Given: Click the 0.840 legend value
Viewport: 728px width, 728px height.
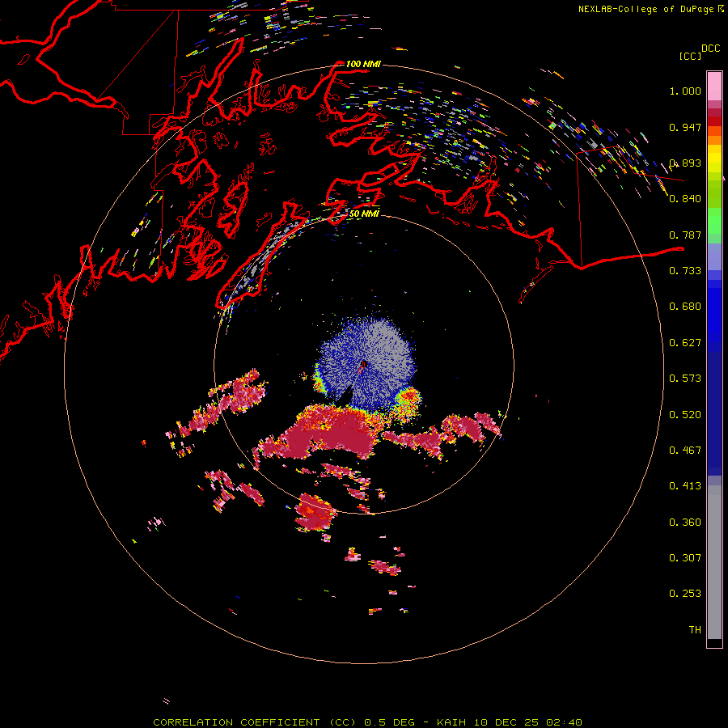Looking at the screenshot, I should point(685,199).
